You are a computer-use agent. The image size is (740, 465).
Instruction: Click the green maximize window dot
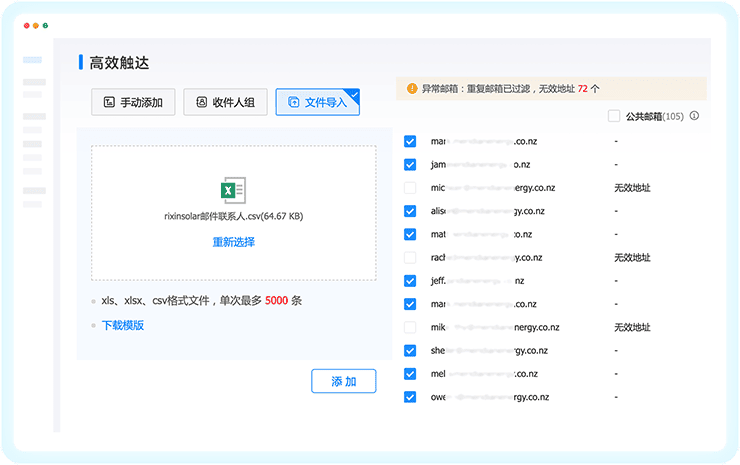pos(47,24)
